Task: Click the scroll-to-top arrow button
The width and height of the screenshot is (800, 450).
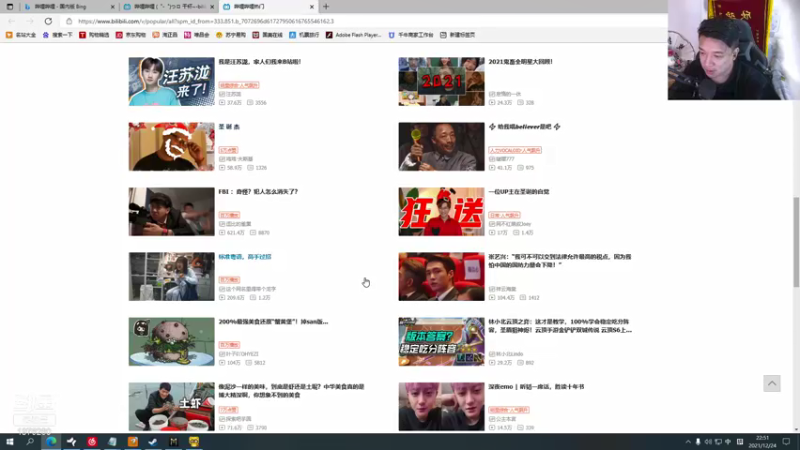Action: pyautogui.click(x=772, y=384)
